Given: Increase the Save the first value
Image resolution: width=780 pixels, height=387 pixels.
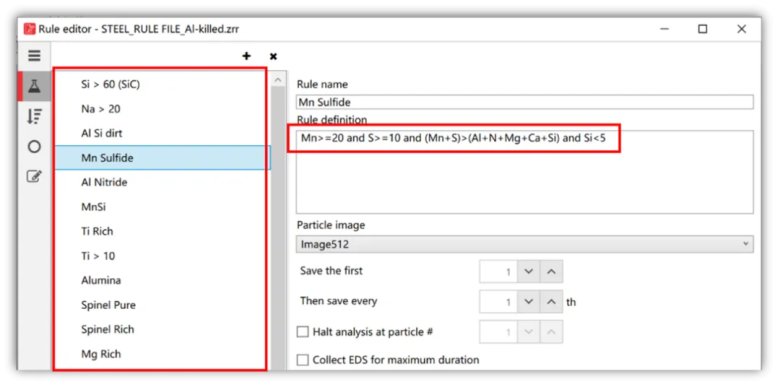Looking at the screenshot, I should tap(551, 272).
